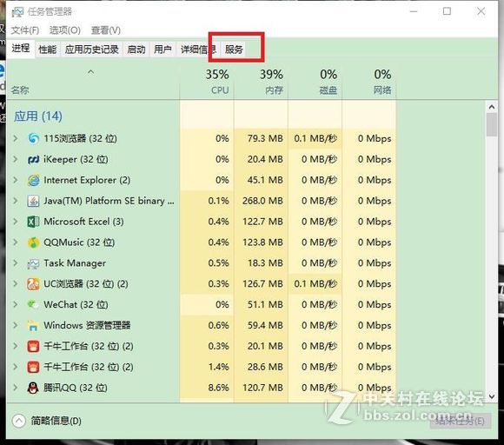Switch to the 性能 tab
Viewport: 504px width, 445px height.
(x=47, y=50)
